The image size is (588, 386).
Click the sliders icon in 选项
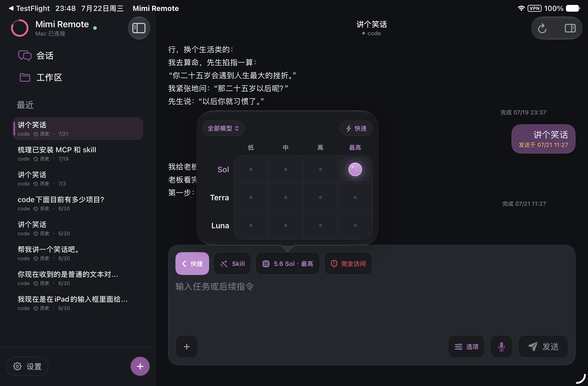tap(459, 347)
